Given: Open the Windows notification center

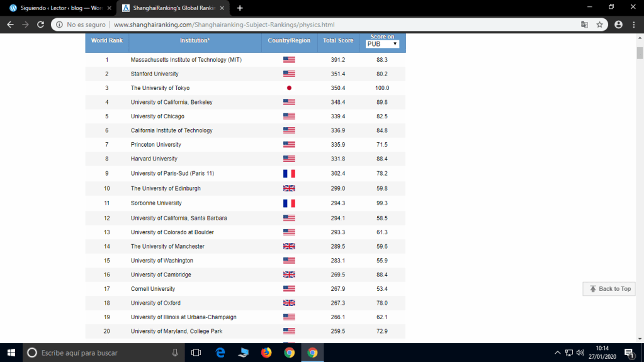Looking at the screenshot, I should (x=628, y=353).
